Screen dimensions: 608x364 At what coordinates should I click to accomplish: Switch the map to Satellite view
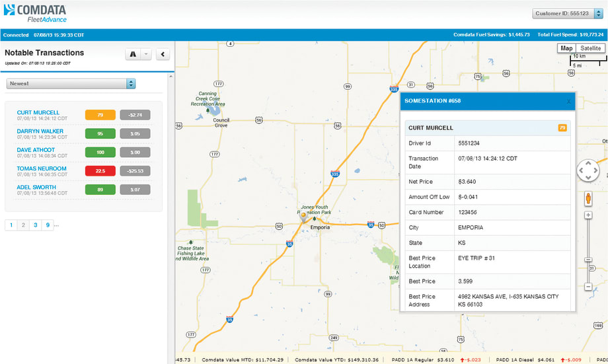(x=591, y=48)
